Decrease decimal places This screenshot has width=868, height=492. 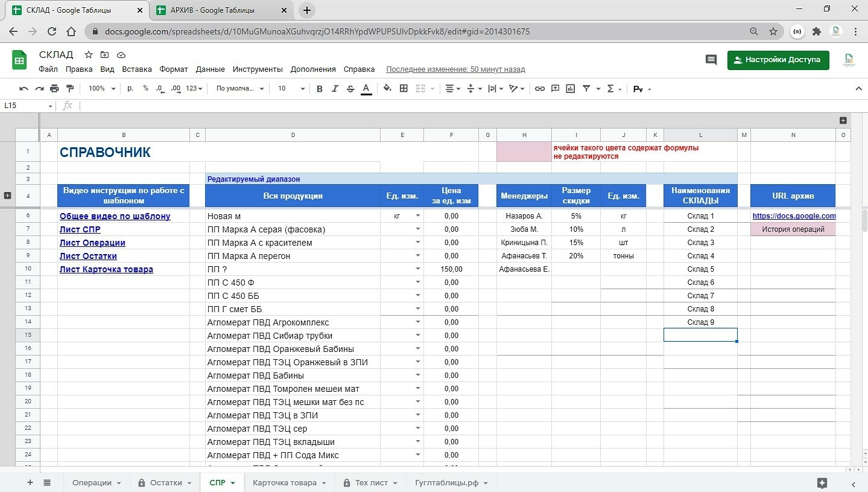pos(160,89)
